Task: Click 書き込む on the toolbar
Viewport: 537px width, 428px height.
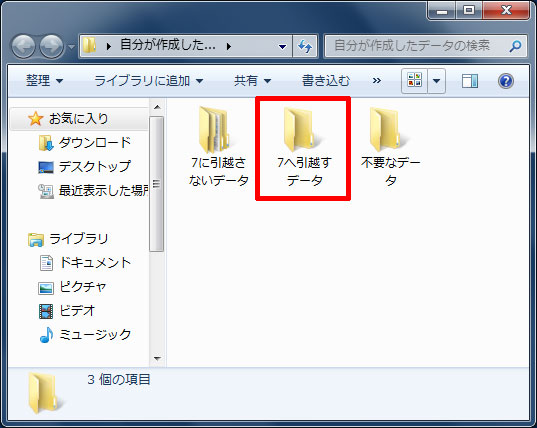Action: (326, 81)
